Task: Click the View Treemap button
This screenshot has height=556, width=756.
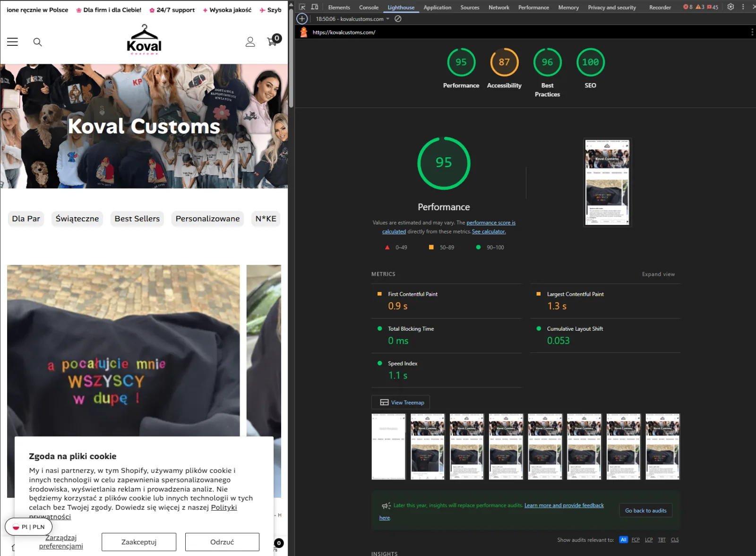Action: tap(401, 402)
